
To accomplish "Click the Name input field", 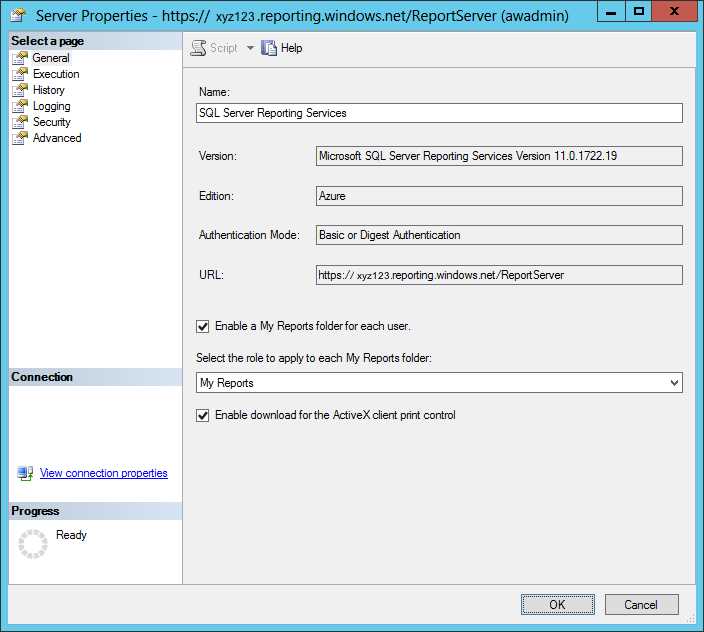I will point(439,113).
